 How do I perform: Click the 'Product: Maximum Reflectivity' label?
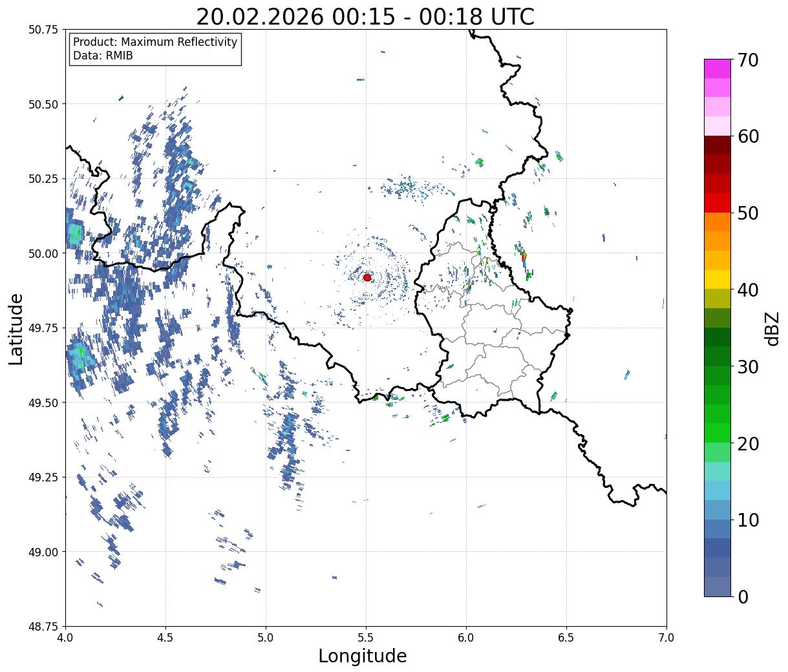155,42
